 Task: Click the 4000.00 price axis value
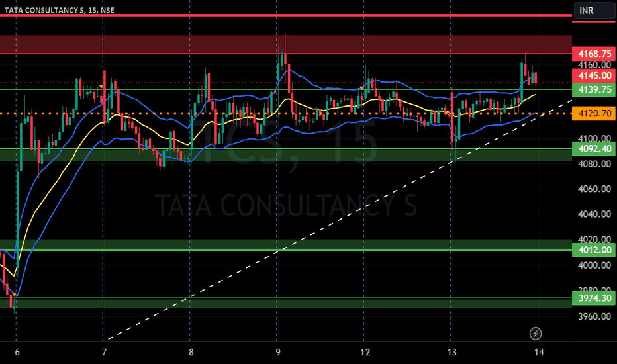594,265
